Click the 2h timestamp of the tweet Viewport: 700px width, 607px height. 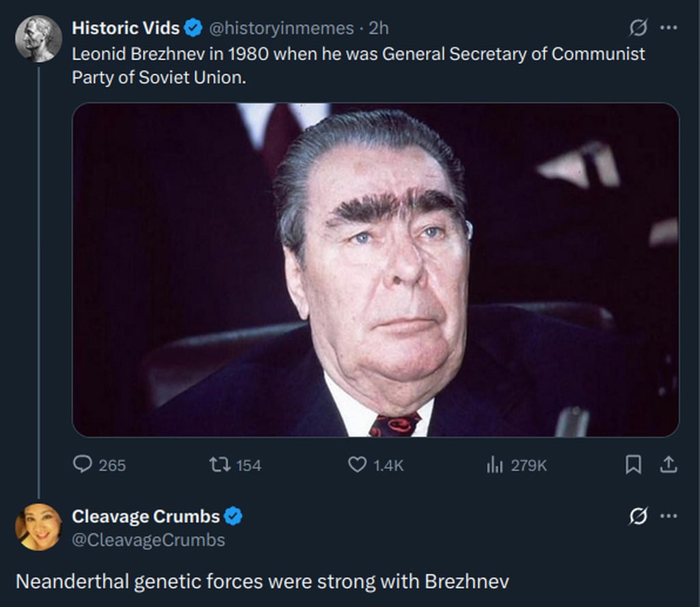click(x=379, y=28)
